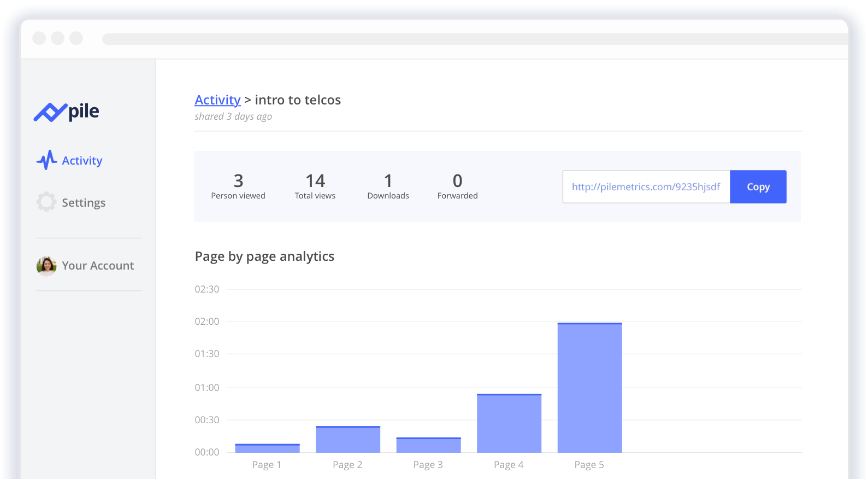Select the Page 4 bar in chart
This screenshot has width=868, height=479.
tap(509, 423)
